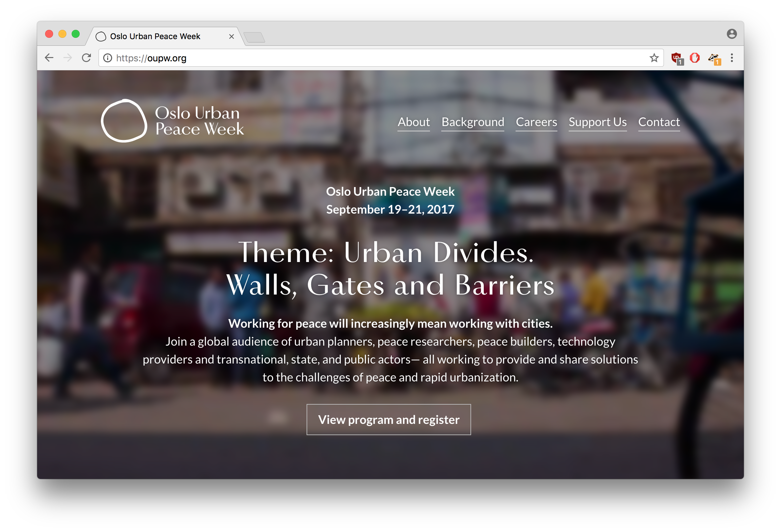Go to the Background section
The image size is (781, 532).
(x=472, y=122)
